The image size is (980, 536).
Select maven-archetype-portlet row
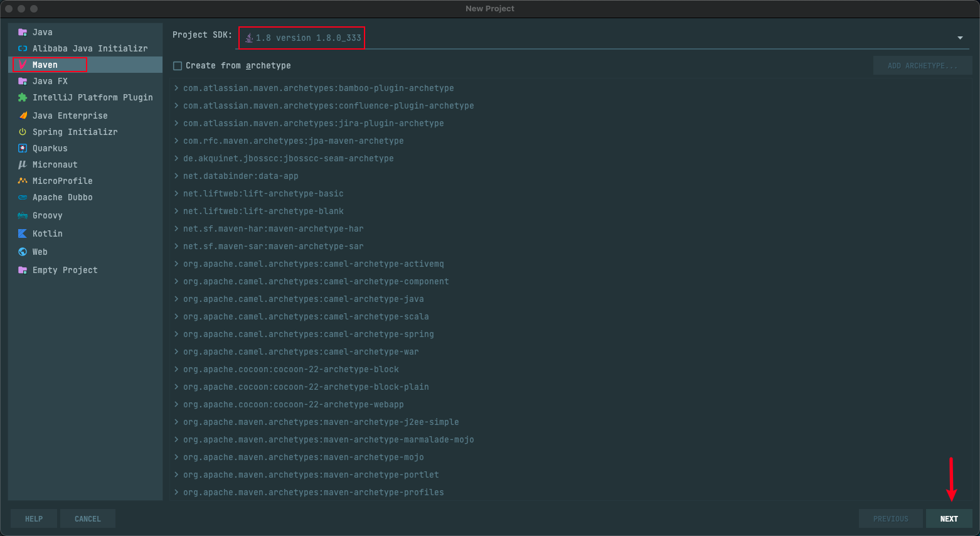click(571, 474)
